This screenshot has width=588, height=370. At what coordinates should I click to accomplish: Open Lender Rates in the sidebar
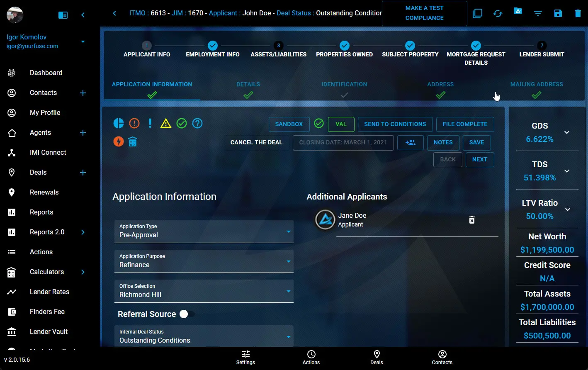49,292
